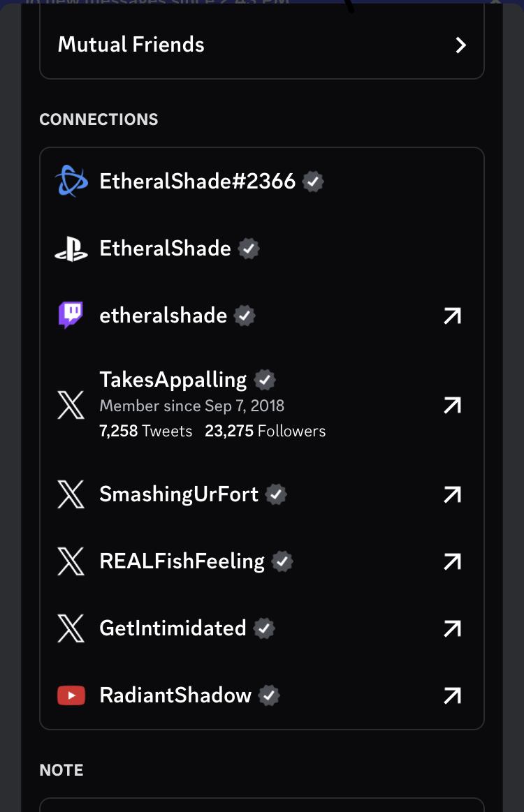Screen dimensions: 524x812
Task: Open GetIntimidated external link arrow
Action: 453,628
